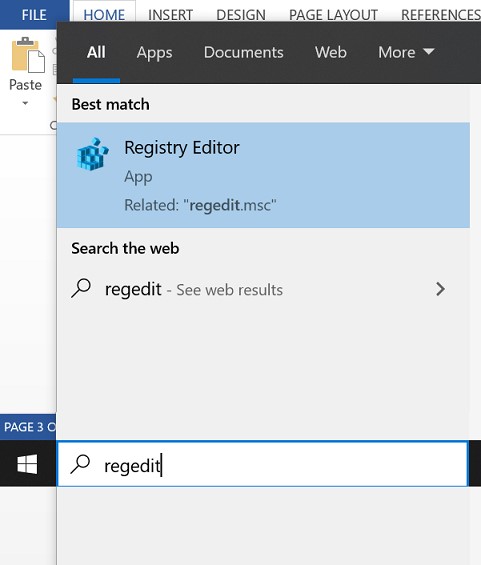Click the magnifier icon beside regedit web result
The image size is (481, 565).
coord(81,288)
